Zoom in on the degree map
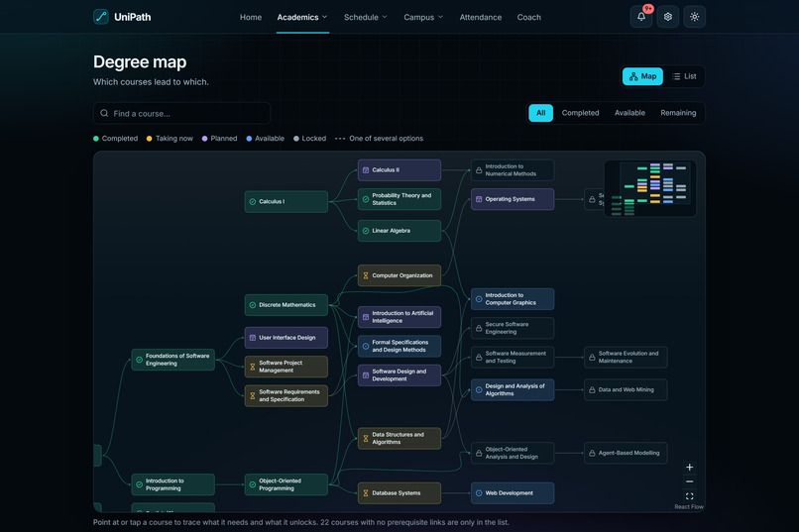Screen dimensions: 799x532 click(x=689, y=468)
